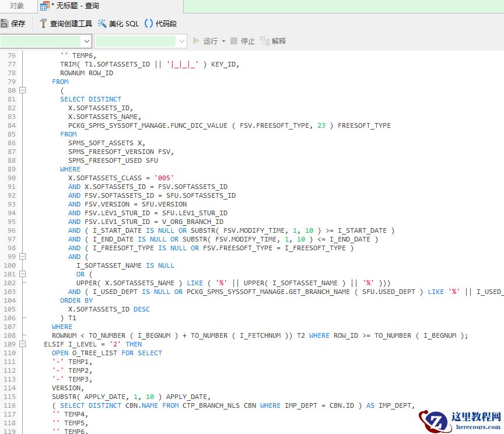Click I_FETCHNUM on line 108
The height and width of the screenshot is (434, 504).
tap(260, 335)
